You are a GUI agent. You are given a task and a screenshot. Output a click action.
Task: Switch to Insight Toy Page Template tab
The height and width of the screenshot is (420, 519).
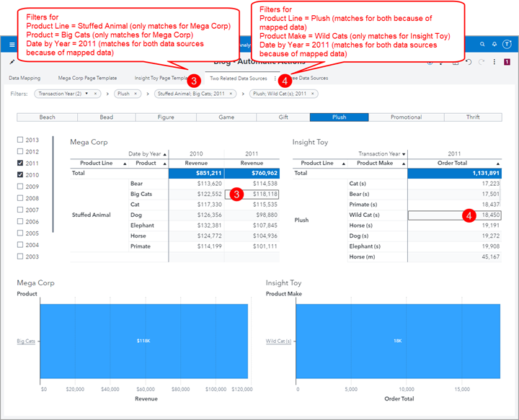tap(161, 78)
